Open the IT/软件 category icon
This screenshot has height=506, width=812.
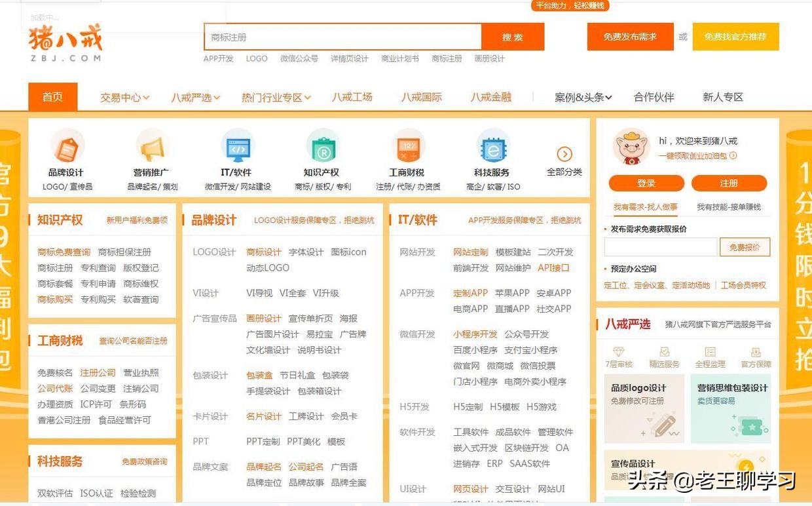[x=237, y=147]
